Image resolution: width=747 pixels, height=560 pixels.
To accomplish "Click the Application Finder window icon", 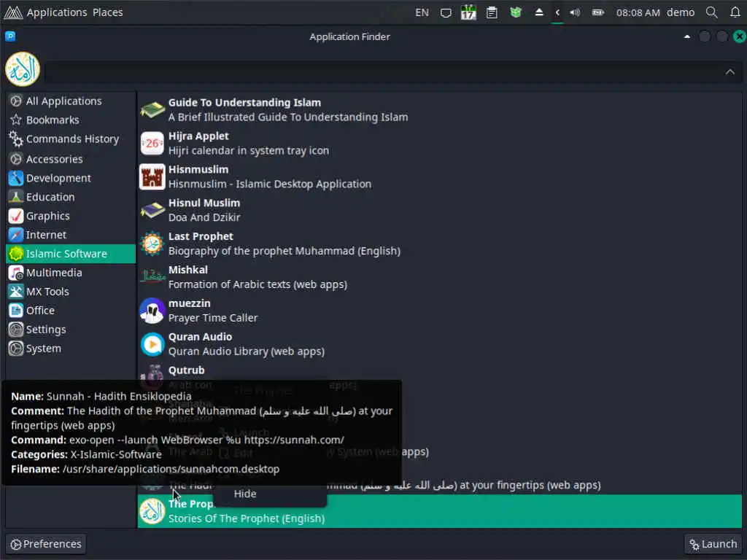I will [10, 36].
